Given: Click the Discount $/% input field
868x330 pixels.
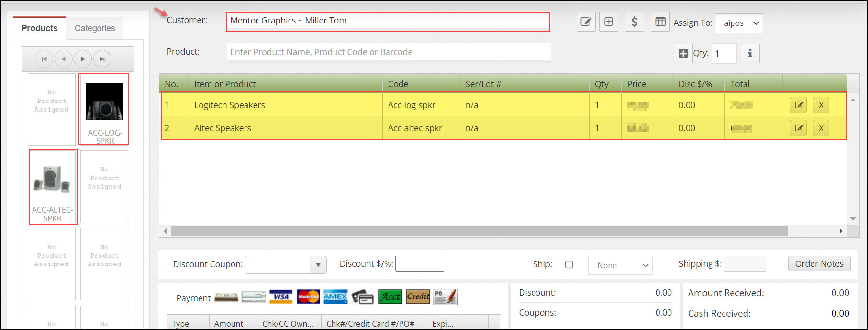Looking at the screenshot, I should 420,264.
